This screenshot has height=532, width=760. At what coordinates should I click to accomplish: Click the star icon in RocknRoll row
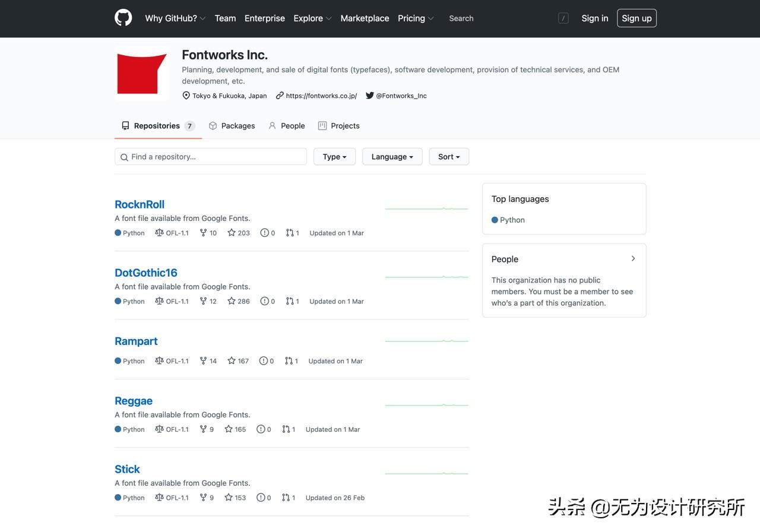tap(232, 233)
